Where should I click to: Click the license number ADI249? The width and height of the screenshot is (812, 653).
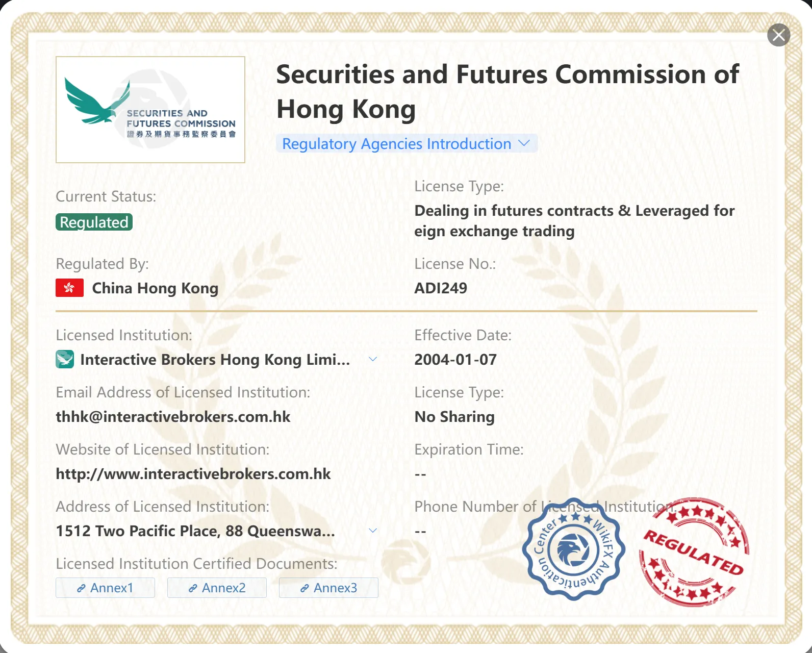coord(441,288)
